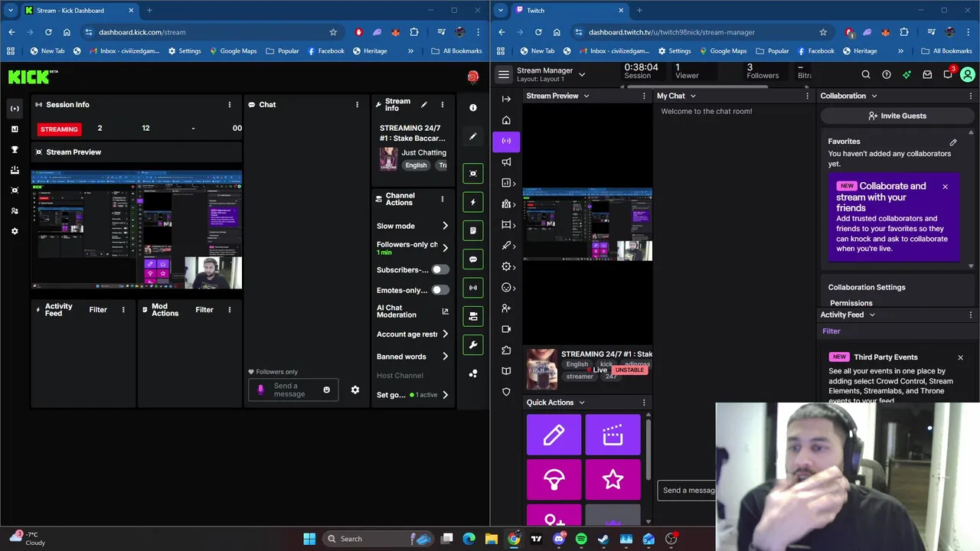Click taskbar Search box
The image size is (980, 551).
pos(380,539)
